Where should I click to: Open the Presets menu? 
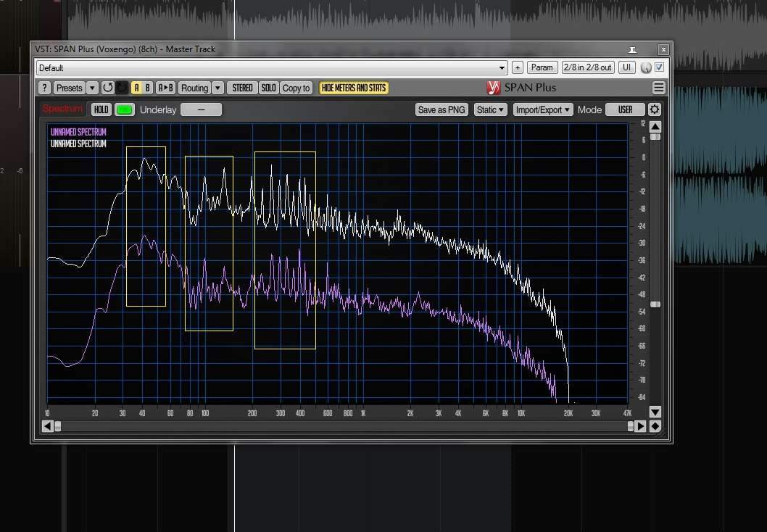tap(70, 88)
